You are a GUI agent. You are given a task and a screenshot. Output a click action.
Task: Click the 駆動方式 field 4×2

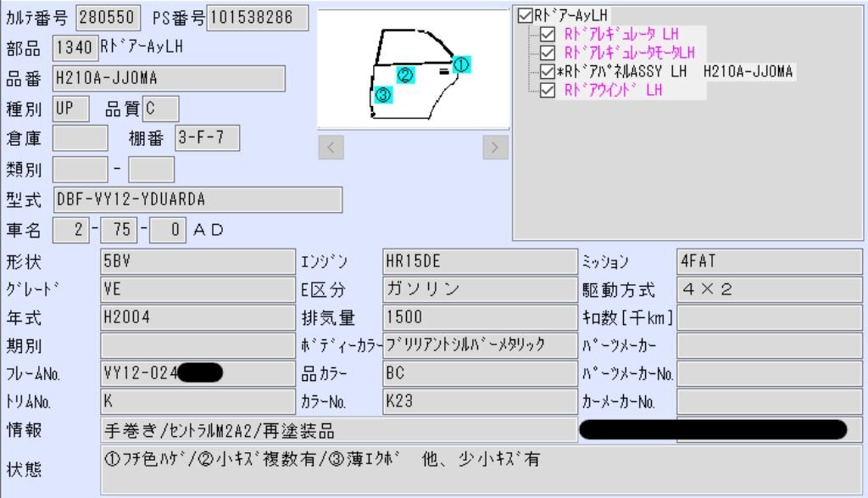(770, 289)
